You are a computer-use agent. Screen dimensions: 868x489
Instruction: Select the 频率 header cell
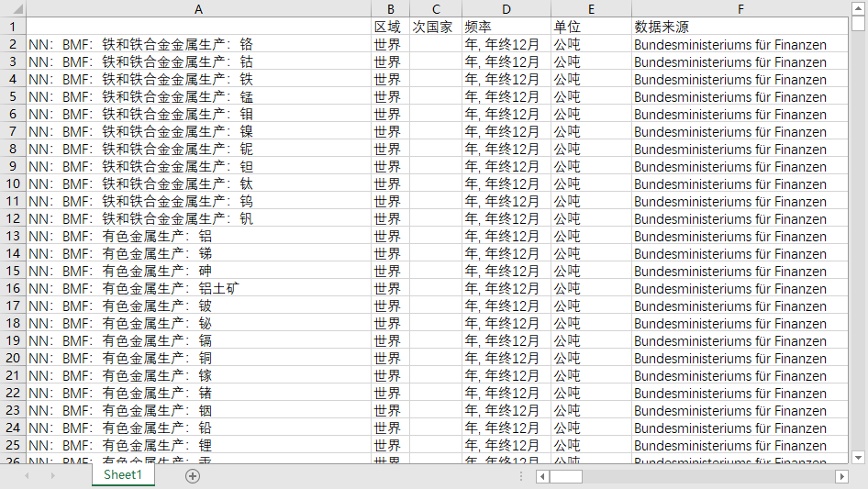point(506,27)
